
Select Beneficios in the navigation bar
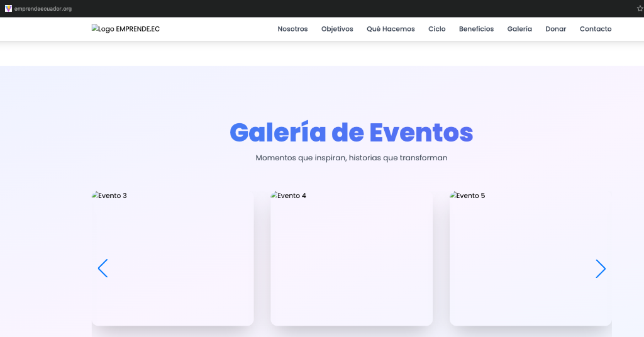pyautogui.click(x=476, y=29)
